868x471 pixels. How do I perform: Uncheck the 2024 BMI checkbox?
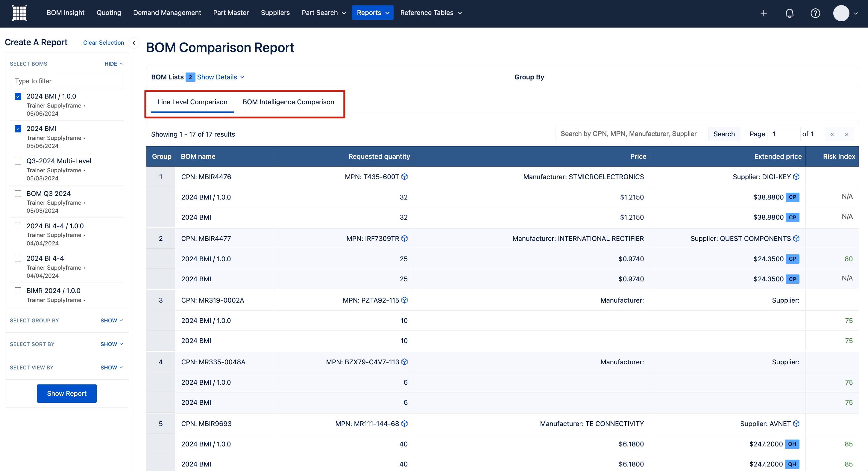pyautogui.click(x=18, y=129)
